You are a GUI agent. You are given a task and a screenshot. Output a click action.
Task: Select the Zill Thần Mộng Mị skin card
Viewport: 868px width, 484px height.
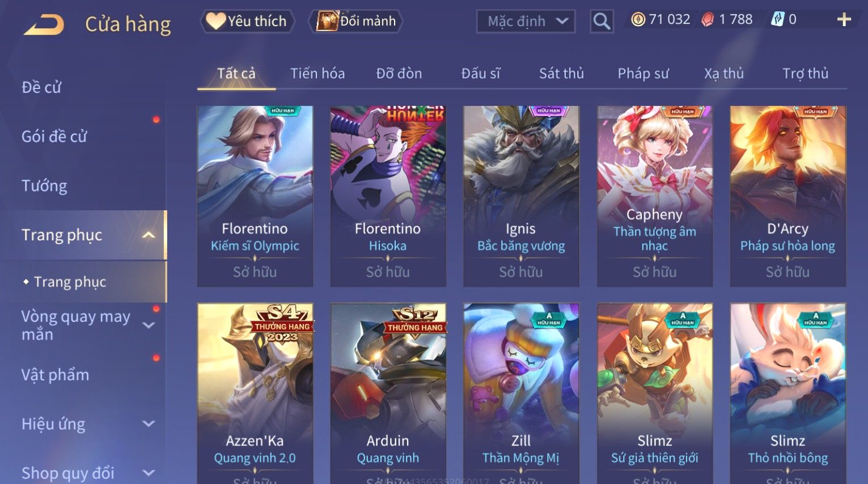(521, 393)
